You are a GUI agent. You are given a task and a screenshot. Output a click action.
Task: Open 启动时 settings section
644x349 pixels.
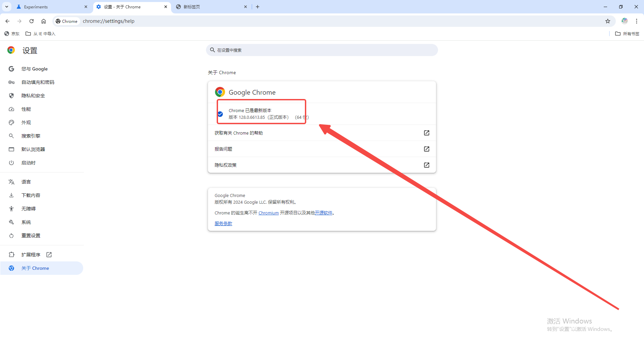pos(42,163)
